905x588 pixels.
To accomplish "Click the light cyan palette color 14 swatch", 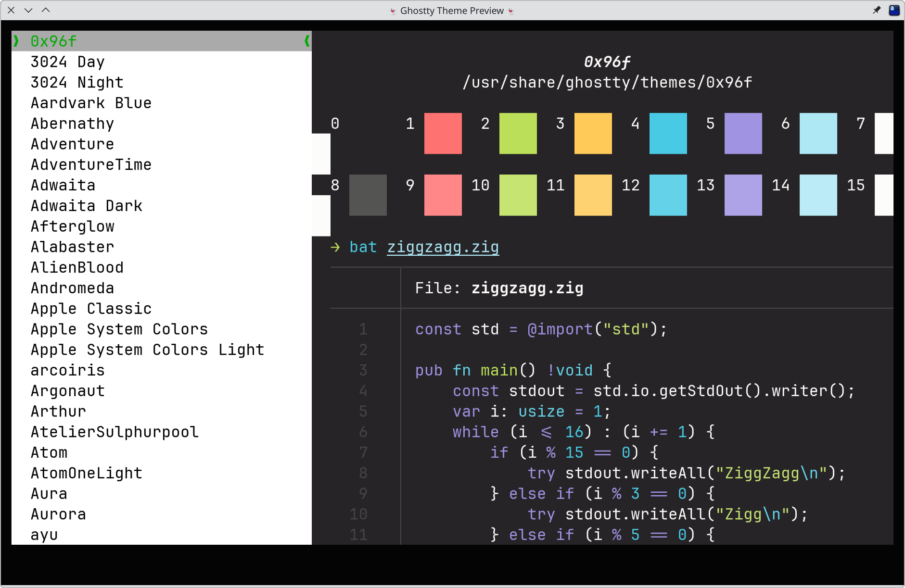I will tap(818, 195).
